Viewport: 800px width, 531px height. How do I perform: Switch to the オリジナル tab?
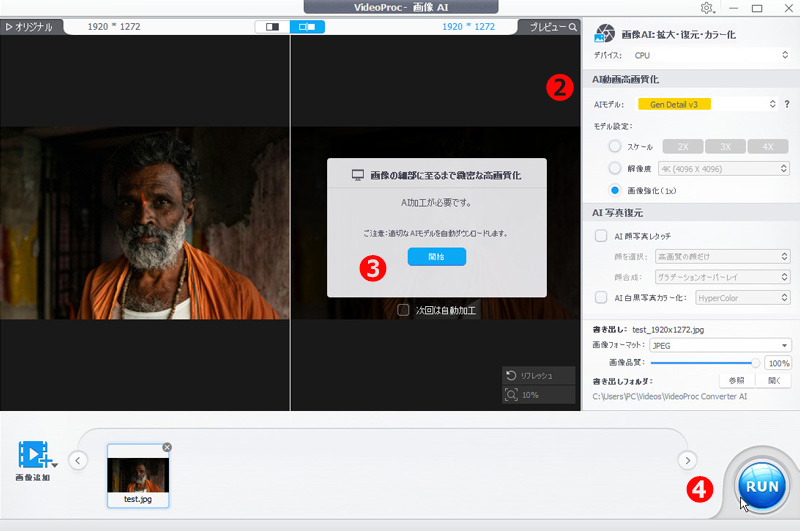[x=32, y=27]
